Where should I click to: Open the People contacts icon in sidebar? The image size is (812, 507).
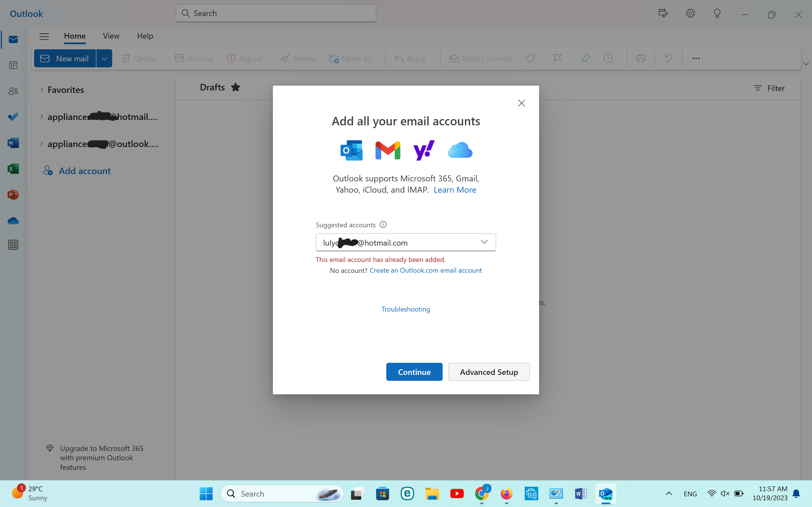[13, 91]
